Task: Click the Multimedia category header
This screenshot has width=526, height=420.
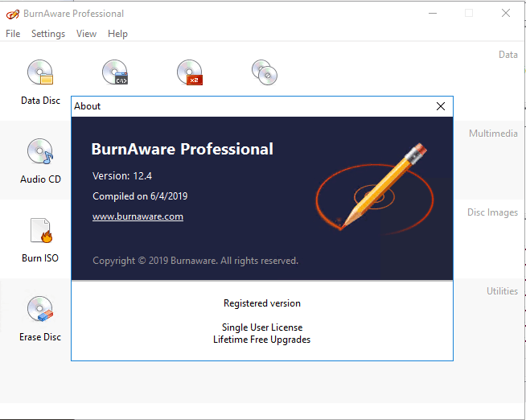Action: tap(493, 134)
